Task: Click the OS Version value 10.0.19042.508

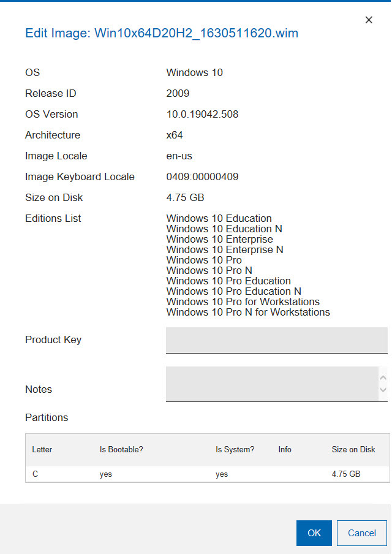Action: (x=202, y=115)
